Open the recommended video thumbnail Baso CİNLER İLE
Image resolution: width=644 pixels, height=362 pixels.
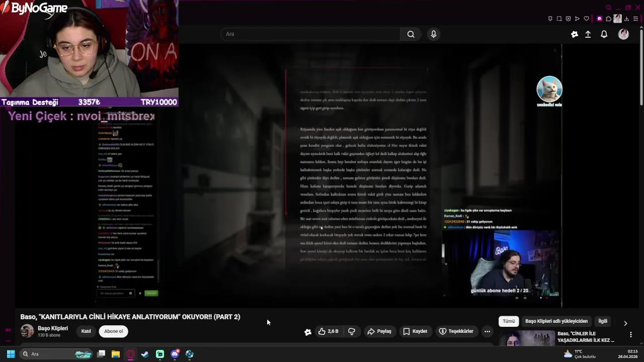click(x=526, y=339)
